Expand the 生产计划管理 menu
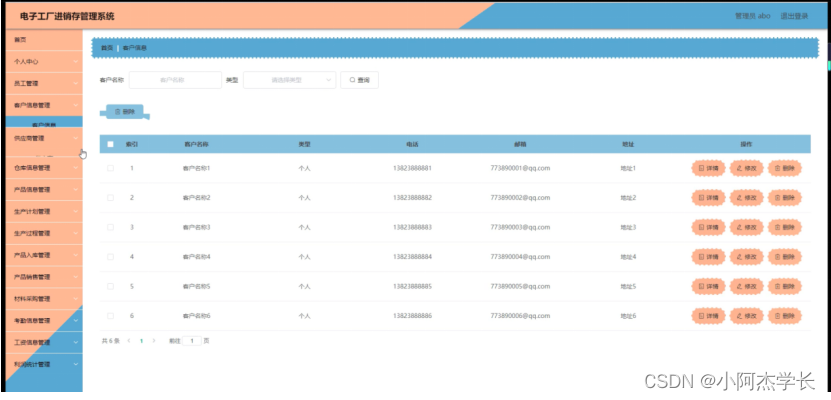 pos(44,211)
